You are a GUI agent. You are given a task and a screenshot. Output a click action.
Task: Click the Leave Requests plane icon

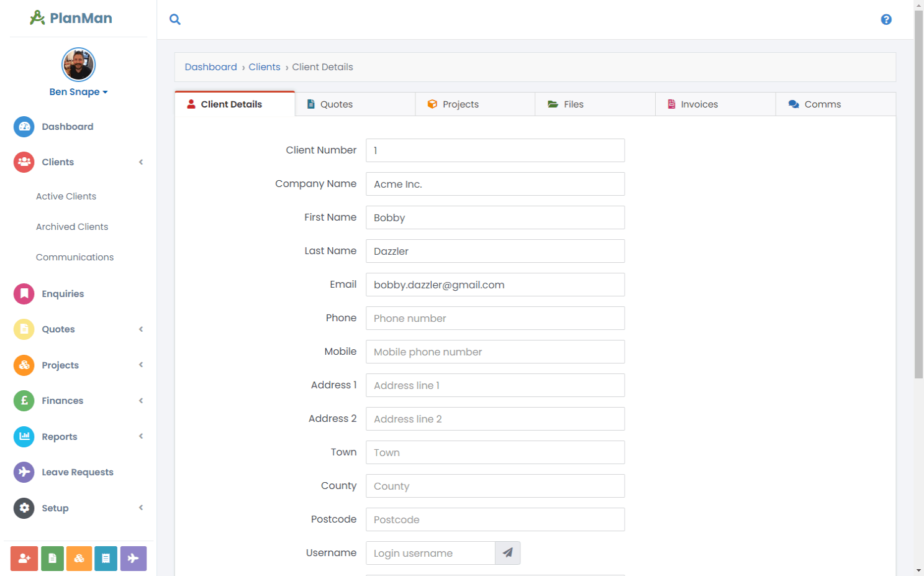click(x=24, y=472)
